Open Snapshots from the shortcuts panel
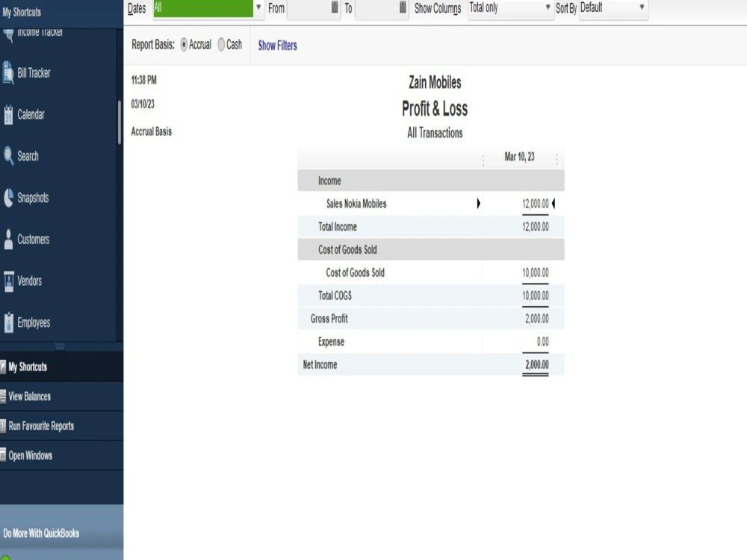 point(35,197)
